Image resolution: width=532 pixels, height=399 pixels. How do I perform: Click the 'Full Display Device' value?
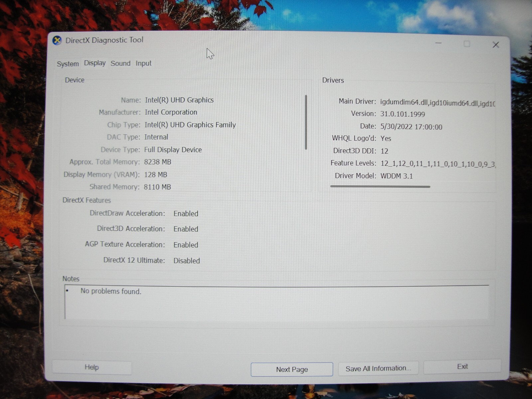(x=173, y=150)
